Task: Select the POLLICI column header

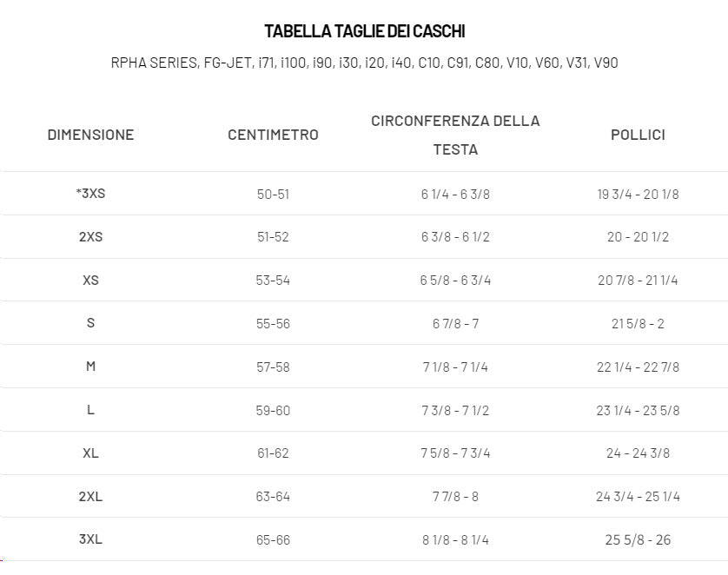Action: tap(638, 135)
